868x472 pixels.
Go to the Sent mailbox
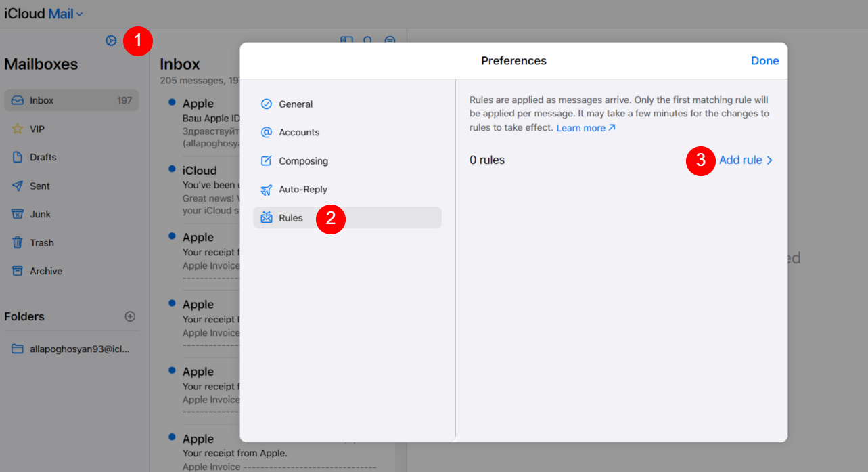tap(39, 186)
